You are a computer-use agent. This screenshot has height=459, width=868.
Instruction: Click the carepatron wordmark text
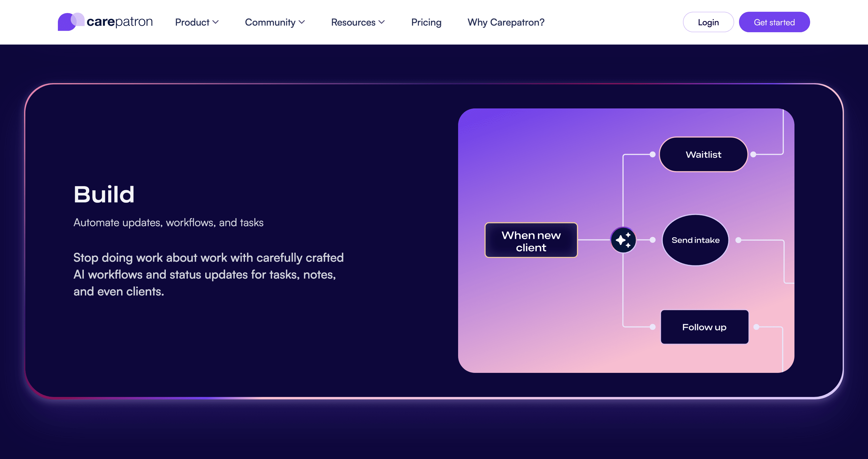[120, 22]
